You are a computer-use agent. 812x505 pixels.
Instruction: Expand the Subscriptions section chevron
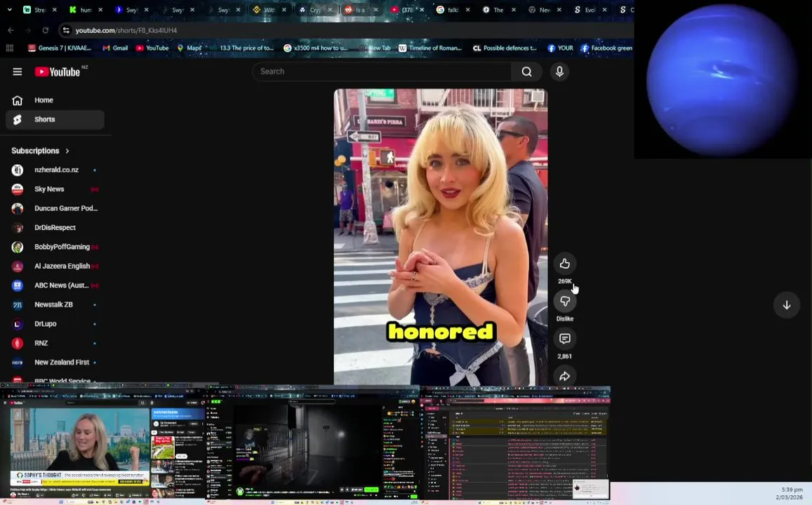pyautogui.click(x=67, y=151)
